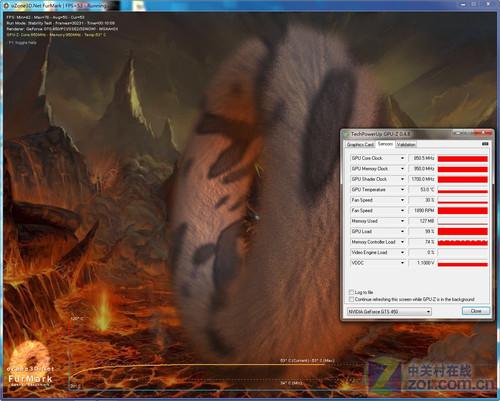The image size is (500, 401).
Task: Click the Memory Controller Load graph
Action: (463, 242)
